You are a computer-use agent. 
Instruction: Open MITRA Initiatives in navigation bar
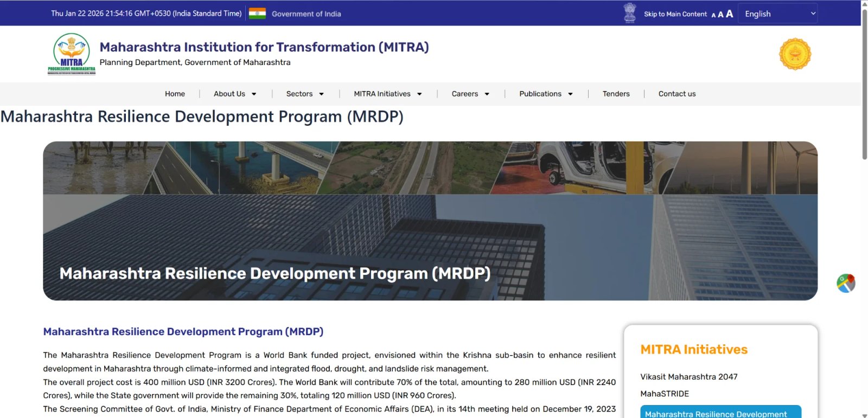(x=382, y=94)
